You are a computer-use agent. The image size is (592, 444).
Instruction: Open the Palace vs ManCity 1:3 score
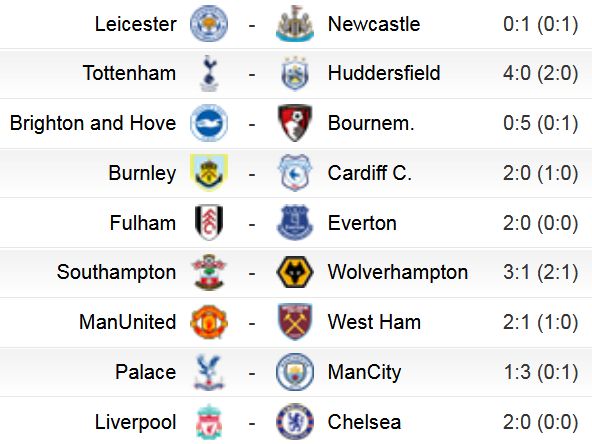click(x=540, y=372)
